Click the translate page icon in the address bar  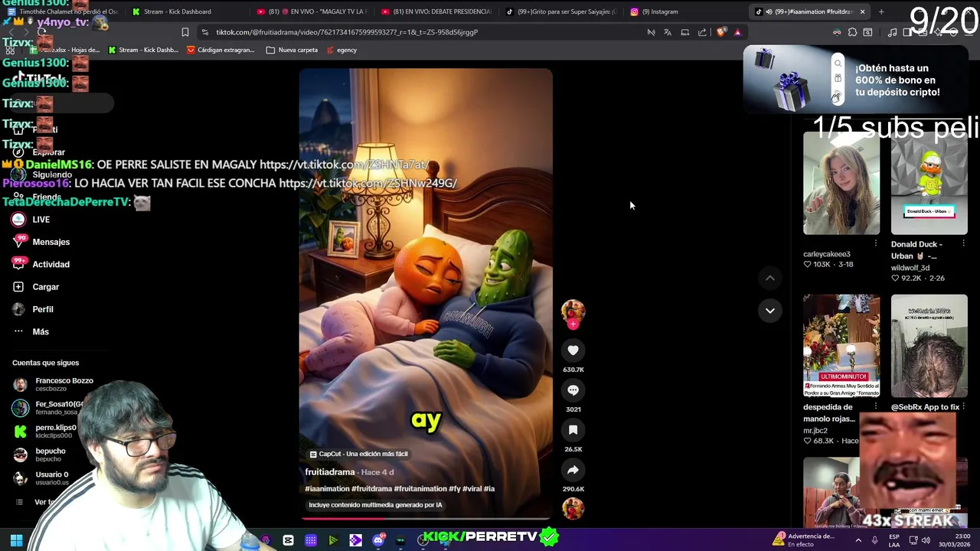(x=668, y=32)
